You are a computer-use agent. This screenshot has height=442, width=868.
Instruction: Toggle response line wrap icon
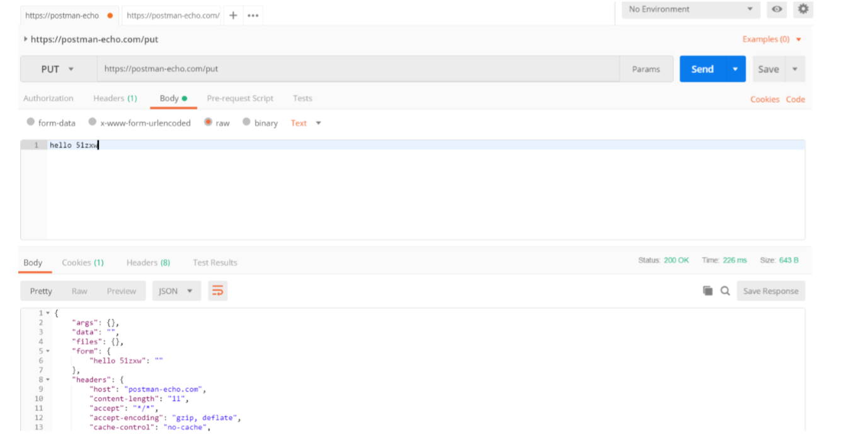coord(217,291)
